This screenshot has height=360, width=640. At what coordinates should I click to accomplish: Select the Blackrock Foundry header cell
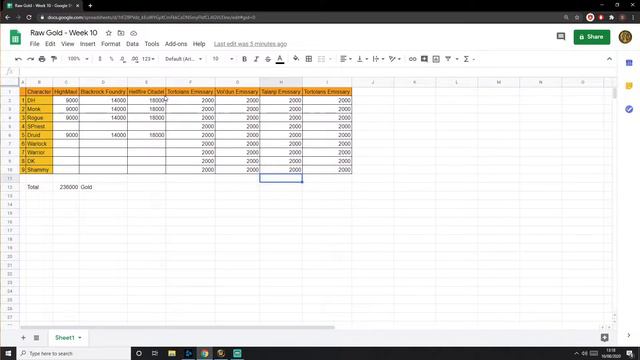(x=103, y=91)
